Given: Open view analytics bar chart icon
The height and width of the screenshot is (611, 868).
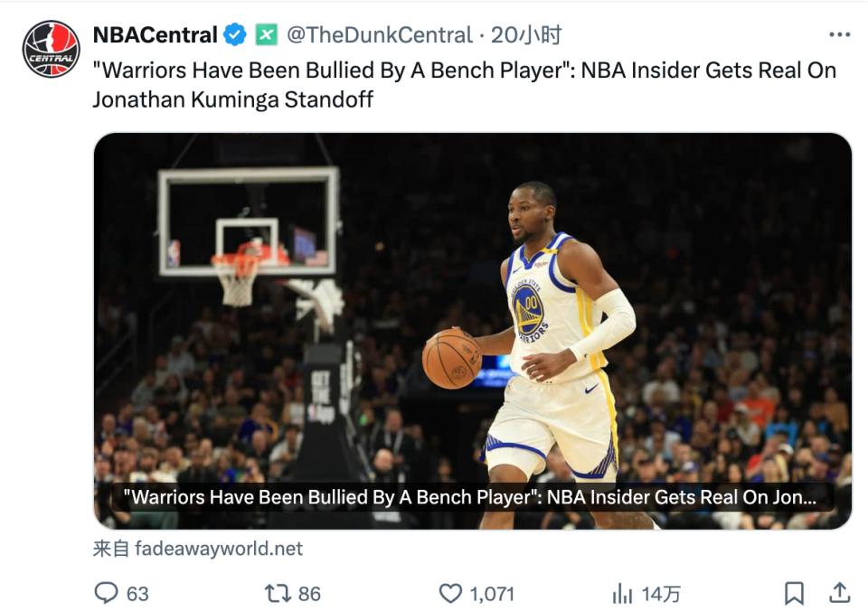Looking at the screenshot, I should [x=622, y=593].
